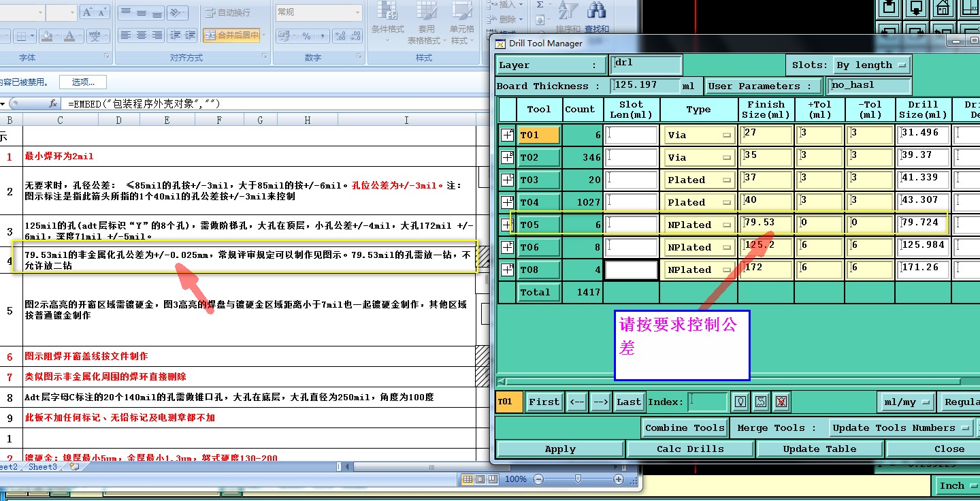The width and height of the screenshot is (980, 501).
Task: Click the Update Table button
Action: (819, 449)
